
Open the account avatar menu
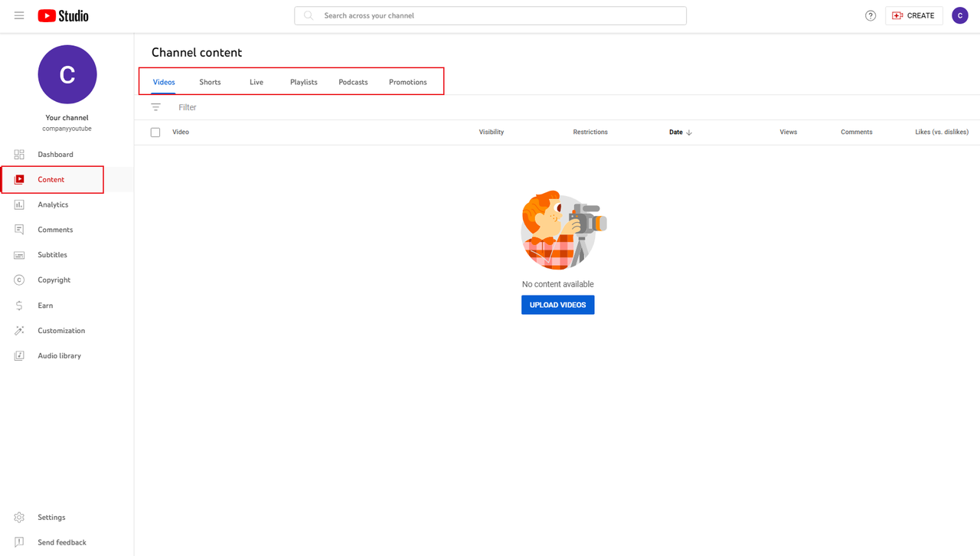[x=959, y=15]
